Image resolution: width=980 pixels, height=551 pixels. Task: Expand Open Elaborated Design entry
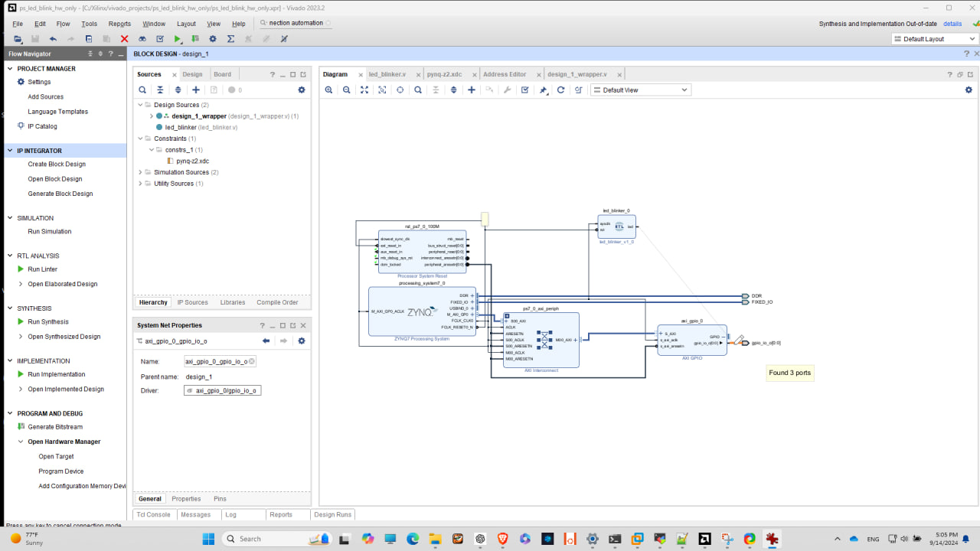pos(21,284)
